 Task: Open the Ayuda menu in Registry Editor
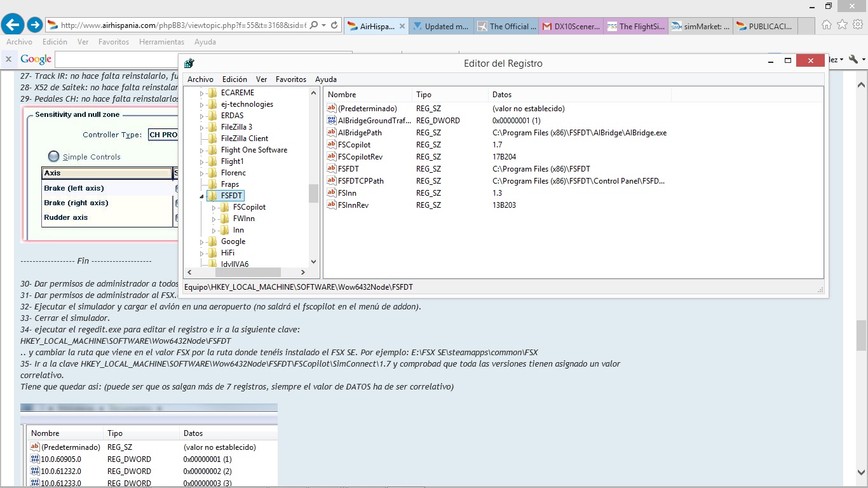point(326,79)
